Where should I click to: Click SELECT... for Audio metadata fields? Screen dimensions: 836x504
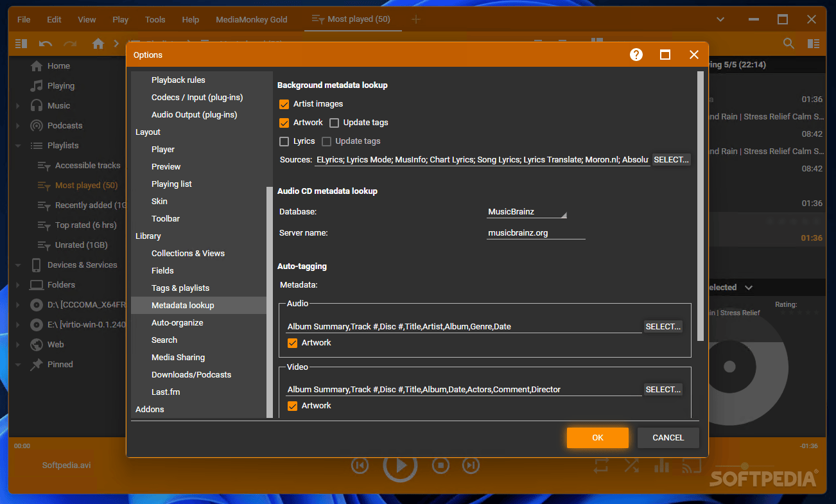[x=663, y=327]
